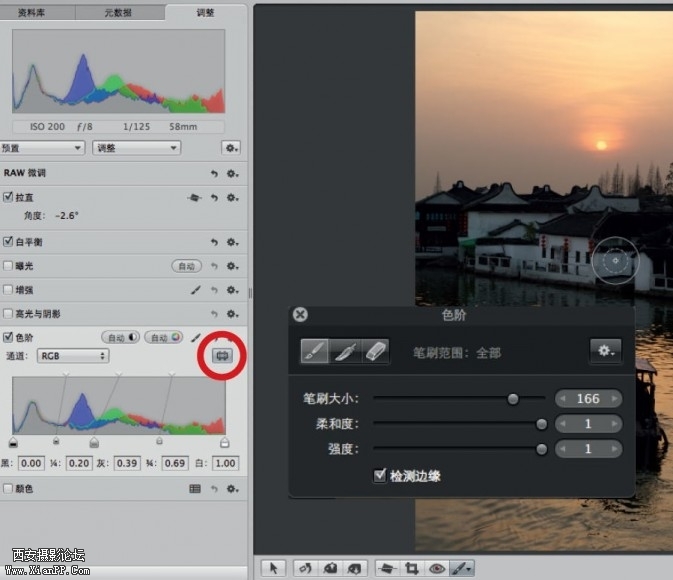Select the brush tool in 色阶 HUD
This screenshot has width=673, height=580.
tap(314, 351)
